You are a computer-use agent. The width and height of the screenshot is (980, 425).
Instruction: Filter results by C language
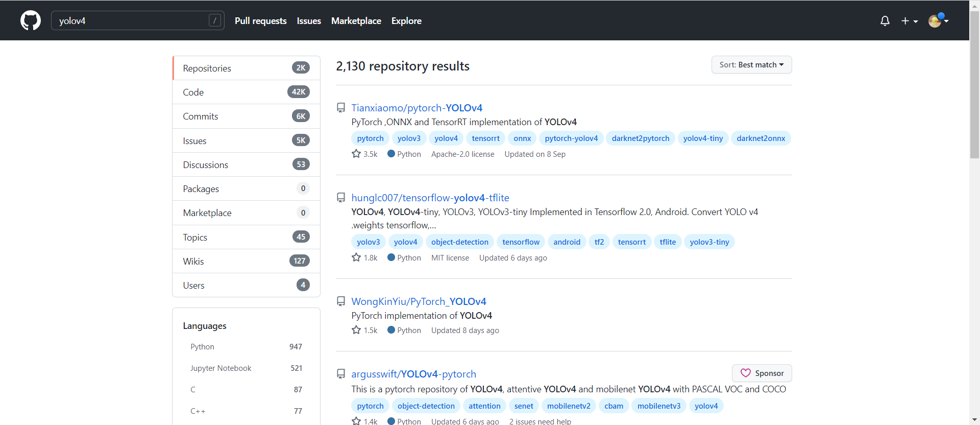(247, 390)
